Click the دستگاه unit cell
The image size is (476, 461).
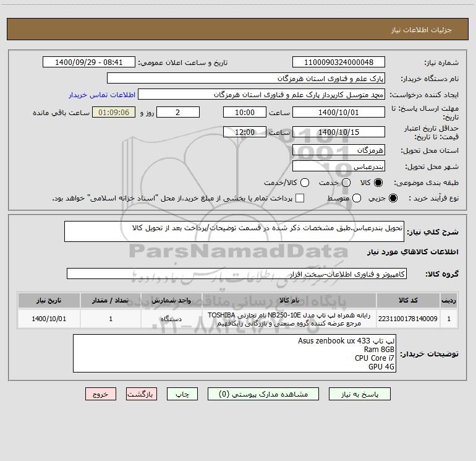pos(171,319)
